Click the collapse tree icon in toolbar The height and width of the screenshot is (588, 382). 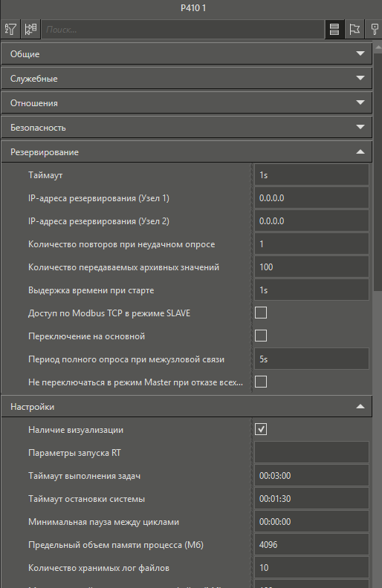30,29
